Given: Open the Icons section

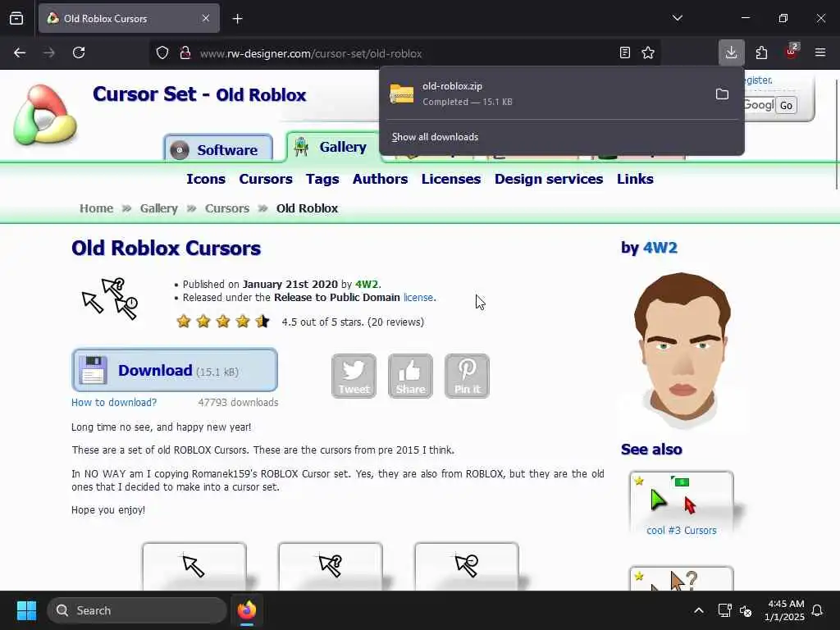Looking at the screenshot, I should click(206, 179).
